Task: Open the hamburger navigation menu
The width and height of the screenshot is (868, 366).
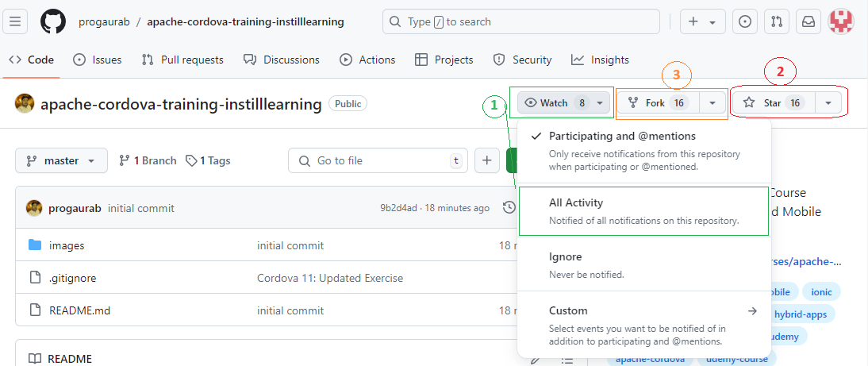Action: pos(15,21)
